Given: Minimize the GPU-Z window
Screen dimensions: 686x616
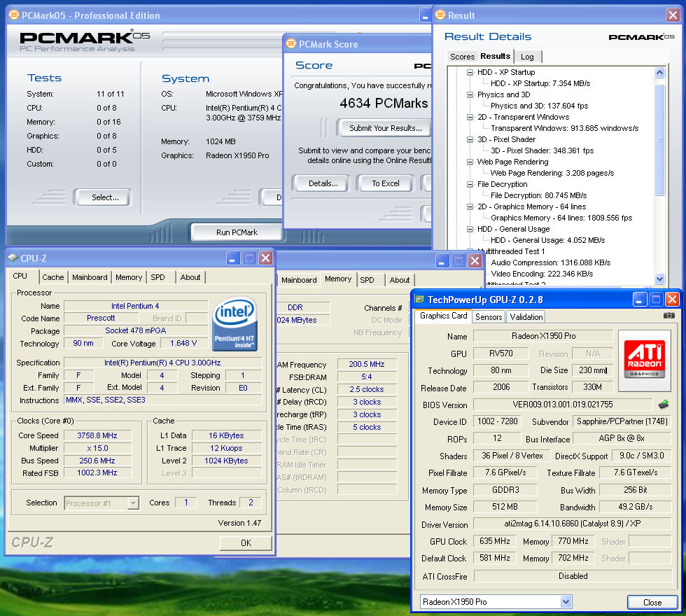Looking at the screenshot, I should pyautogui.click(x=639, y=300).
